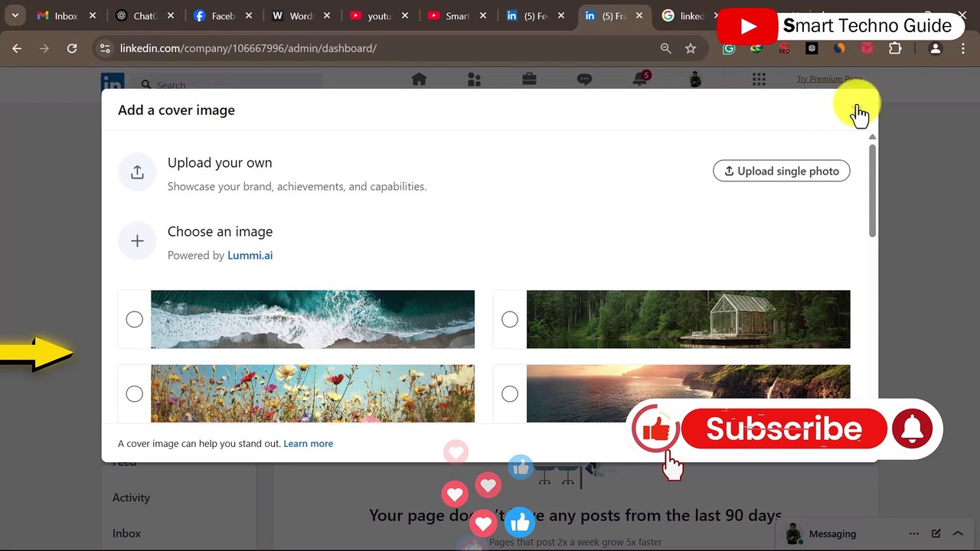Screen dimensions: 980x551
Task: Choose the wildflowers meadow thumbnail
Action: click(312, 393)
